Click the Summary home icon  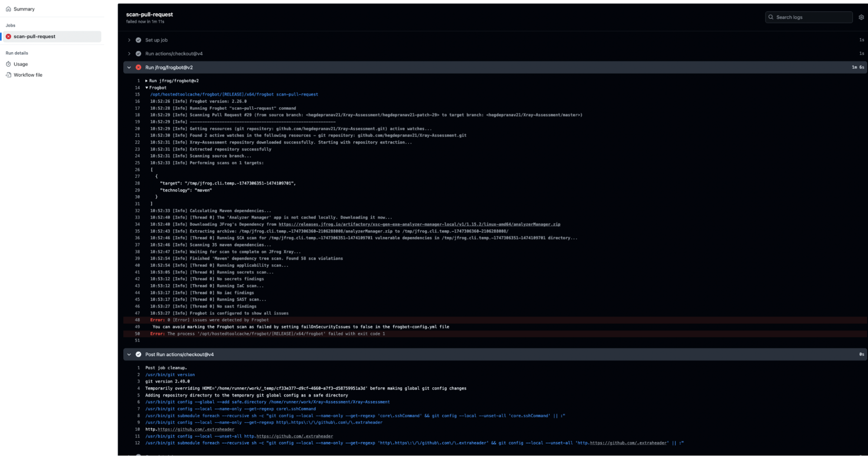pos(8,9)
